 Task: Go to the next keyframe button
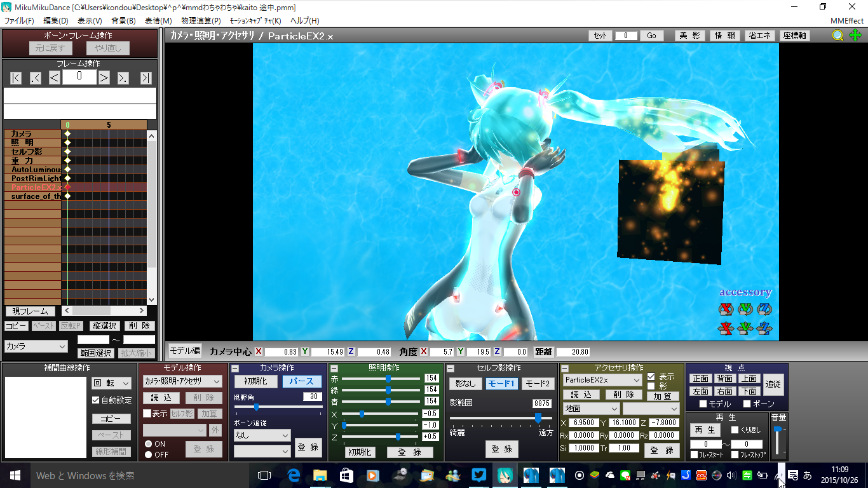point(123,78)
